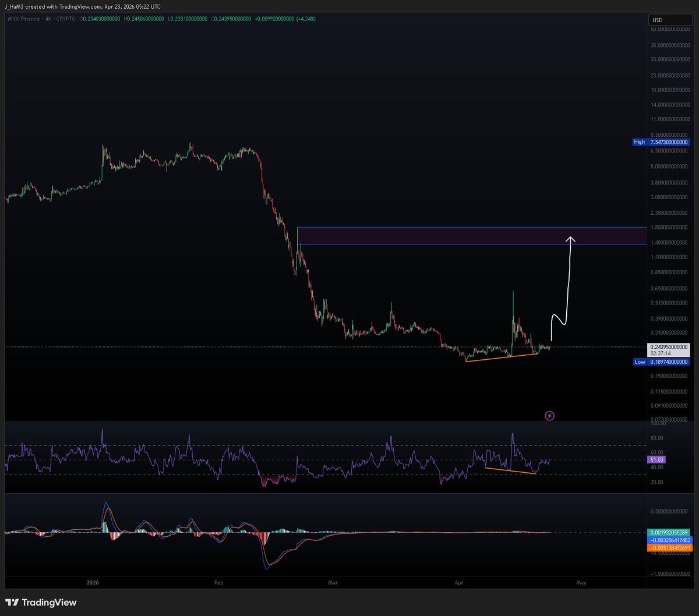Click the blue MACD value -0.003206417402
Viewport: 699px width, 616px height.
[x=669, y=540]
